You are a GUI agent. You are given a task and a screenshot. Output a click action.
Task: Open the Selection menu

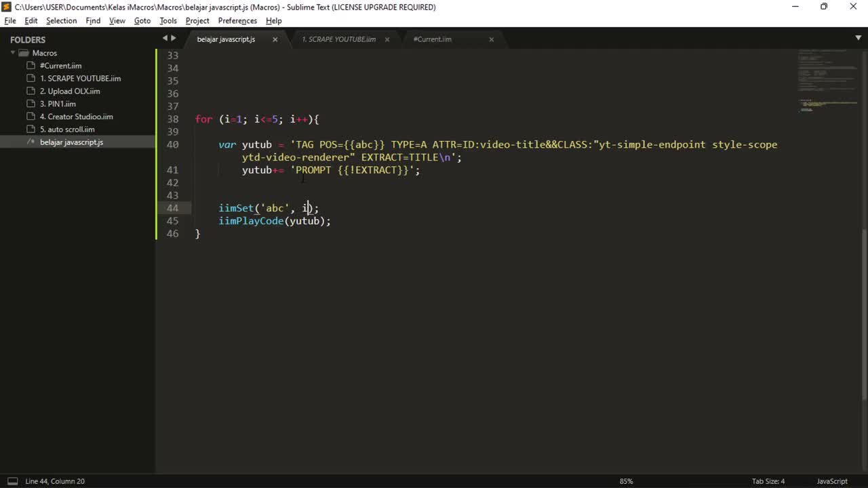(61, 21)
